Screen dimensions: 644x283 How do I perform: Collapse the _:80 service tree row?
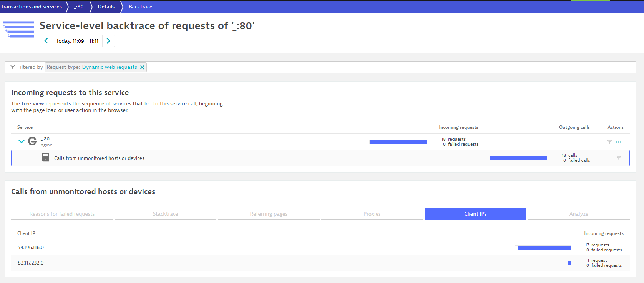click(x=22, y=141)
